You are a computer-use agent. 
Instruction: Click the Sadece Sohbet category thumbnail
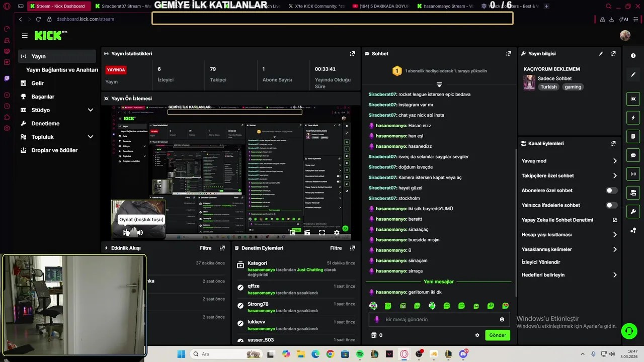click(529, 82)
